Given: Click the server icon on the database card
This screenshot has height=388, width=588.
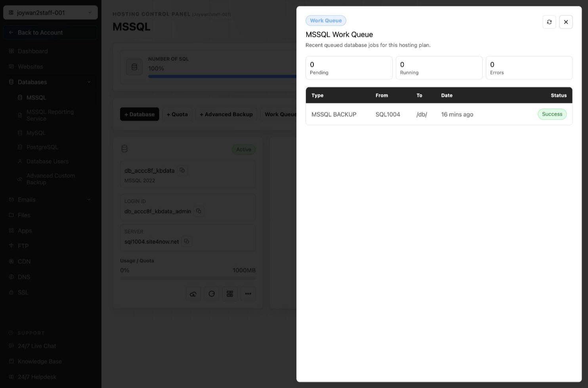Looking at the screenshot, I should tap(230, 294).
